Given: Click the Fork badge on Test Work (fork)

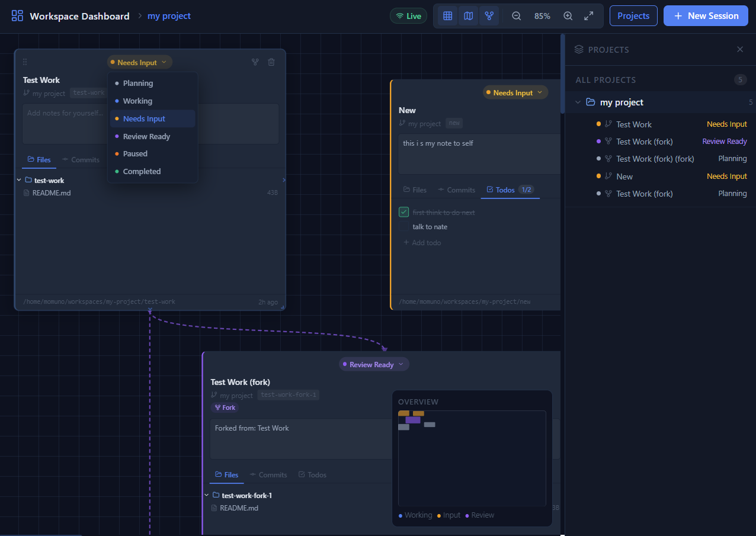Looking at the screenshot, I should 225,407.
